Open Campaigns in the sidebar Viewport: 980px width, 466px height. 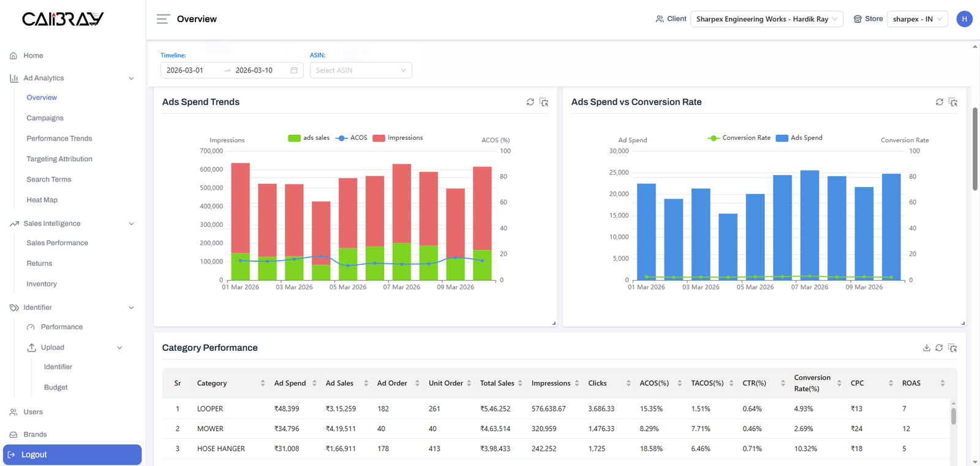(45, 118)
